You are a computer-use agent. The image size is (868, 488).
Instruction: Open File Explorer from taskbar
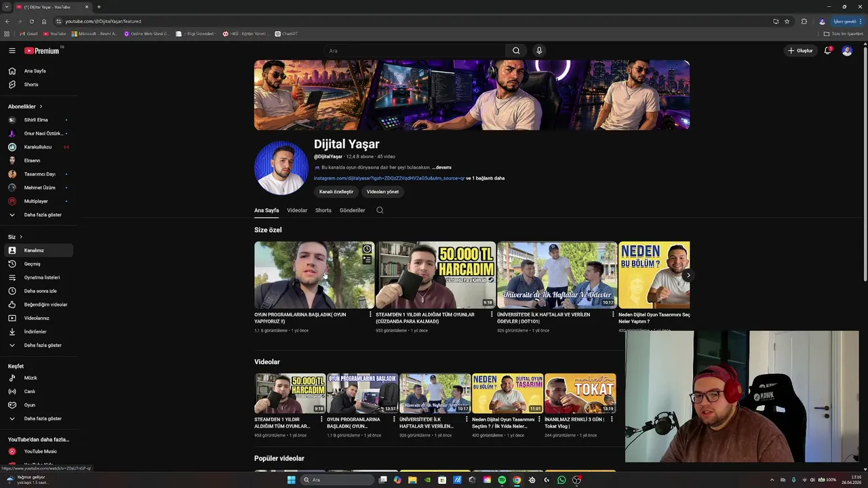pyautogui.click(x=412, y=480)
